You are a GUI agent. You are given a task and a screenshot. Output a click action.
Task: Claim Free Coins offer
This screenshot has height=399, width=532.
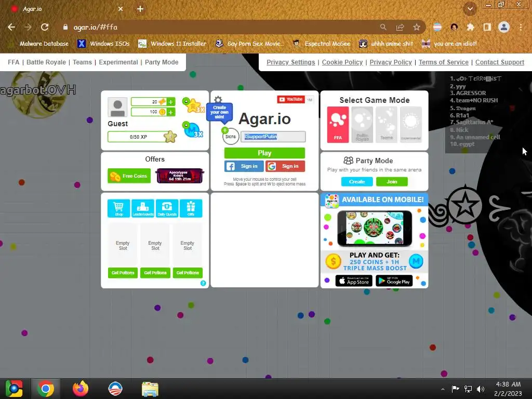[x=129, y=176]
